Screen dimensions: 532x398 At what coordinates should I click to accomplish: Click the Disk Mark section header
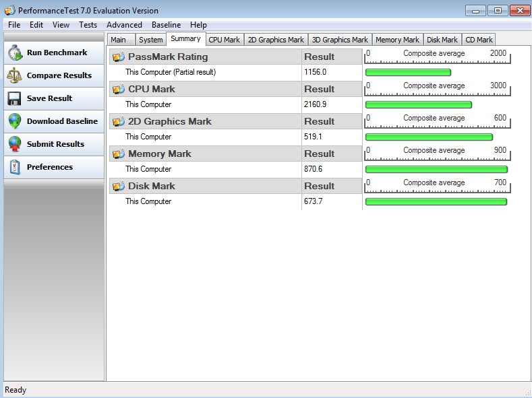pyautogui.click(x=205, y=186)
